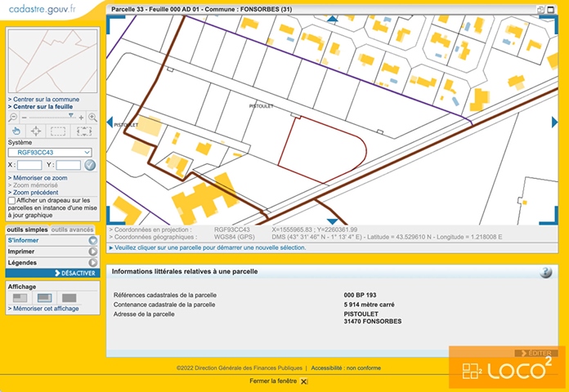Enable the 'Afficher un drapeau' checkbox
This screenshot has width=569, height=392.
pos(11,200)
